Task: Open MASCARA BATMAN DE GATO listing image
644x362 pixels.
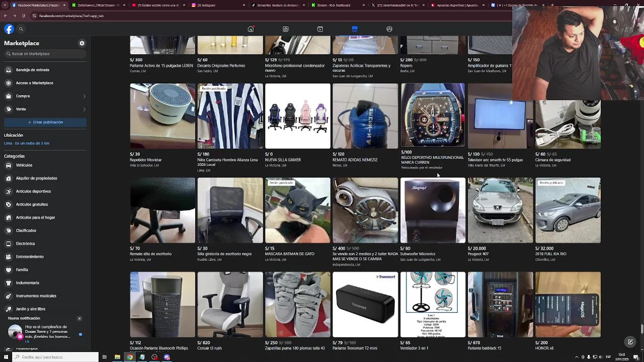Action: [x=298, y=210]
